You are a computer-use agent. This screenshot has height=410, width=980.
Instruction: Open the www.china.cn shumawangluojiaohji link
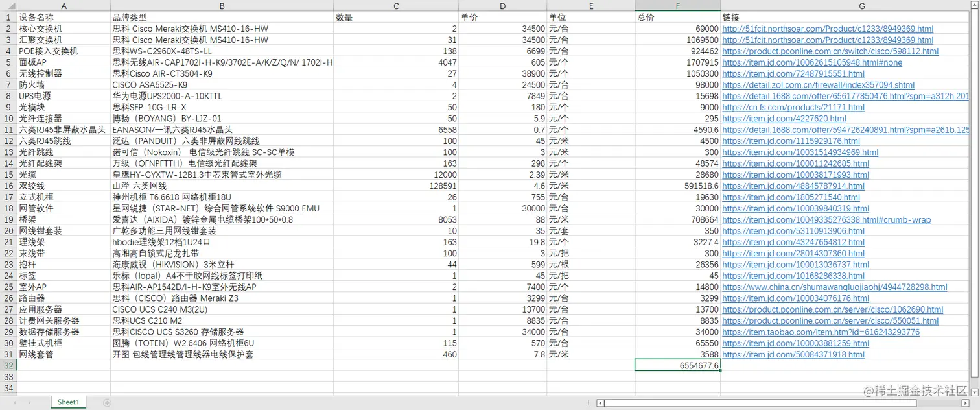click(835, 287)
